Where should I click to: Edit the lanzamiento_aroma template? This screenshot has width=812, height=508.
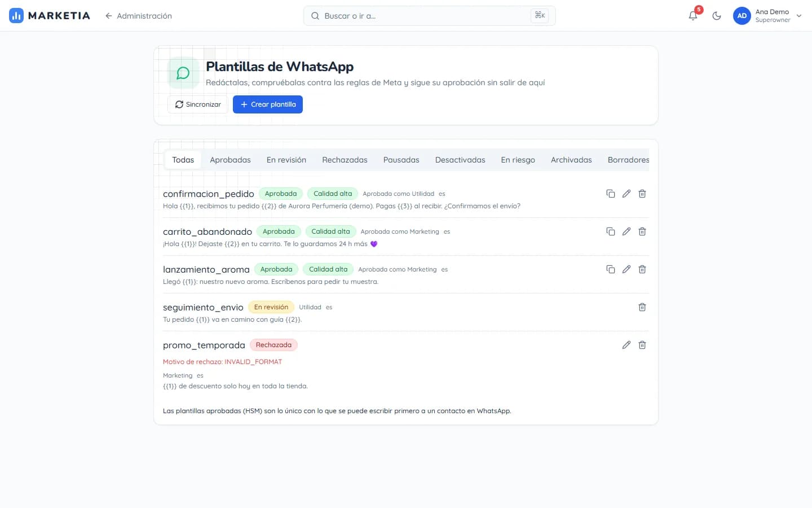tap(626, 269)
